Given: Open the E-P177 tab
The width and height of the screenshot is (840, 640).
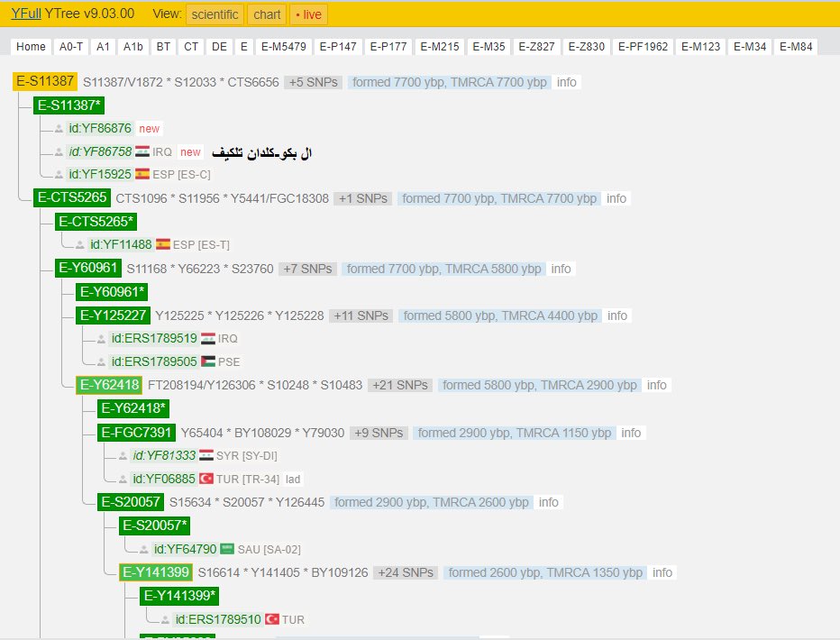Looking at the screenshot, I should tap(388, 47).
